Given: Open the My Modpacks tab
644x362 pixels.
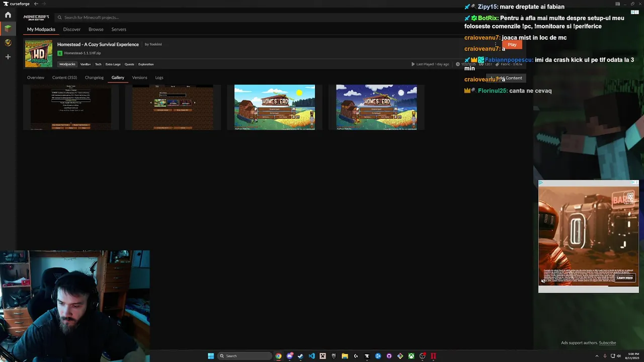Looking at the screenshot, I should tap(41, 30).
